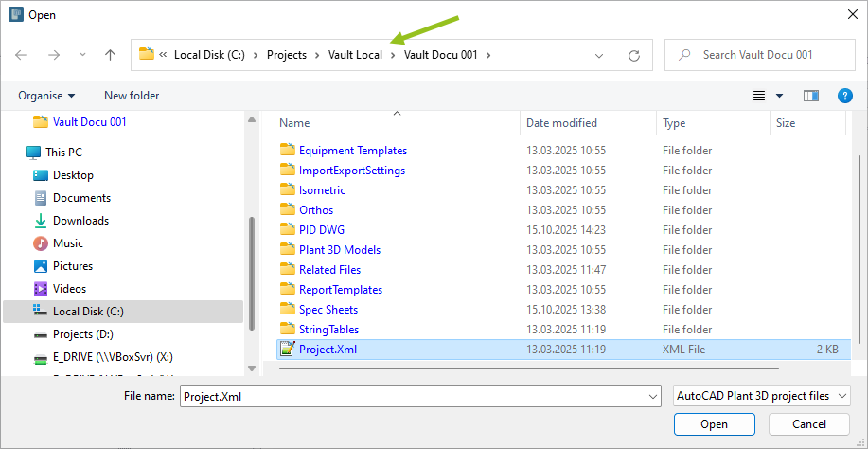Screen dimensions: 868x449
Task: Click the New folder button
Action: tap(132, 96)
